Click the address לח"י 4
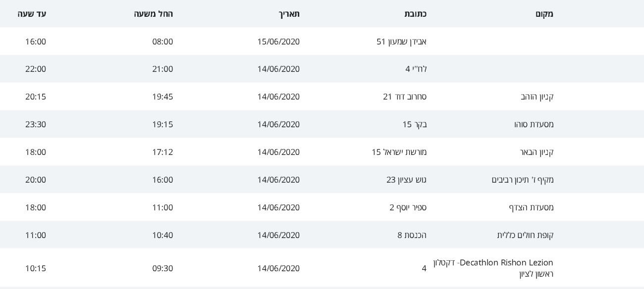The height and width of the screenshot is (289, 644). point(416,69)
